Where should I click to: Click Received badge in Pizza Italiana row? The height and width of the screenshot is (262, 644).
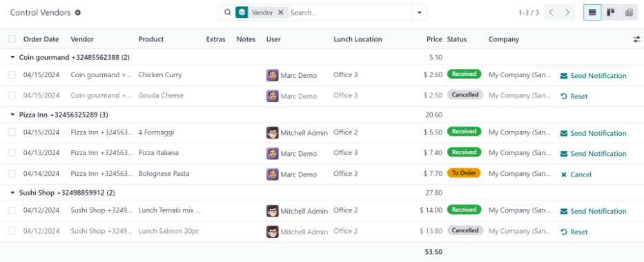point(464,152)
